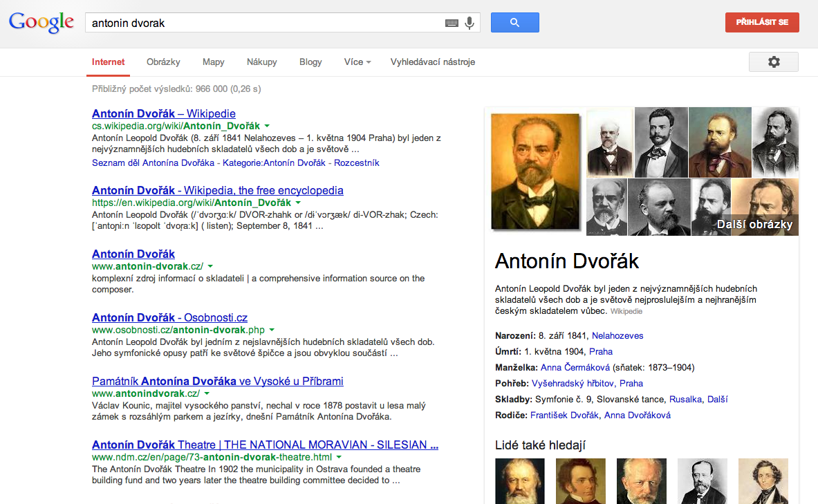Open the Vyšehradský hřbitov, Praha link
This screenshot has width=818, height=504.
pyautogui.click(x=588, y=384)
